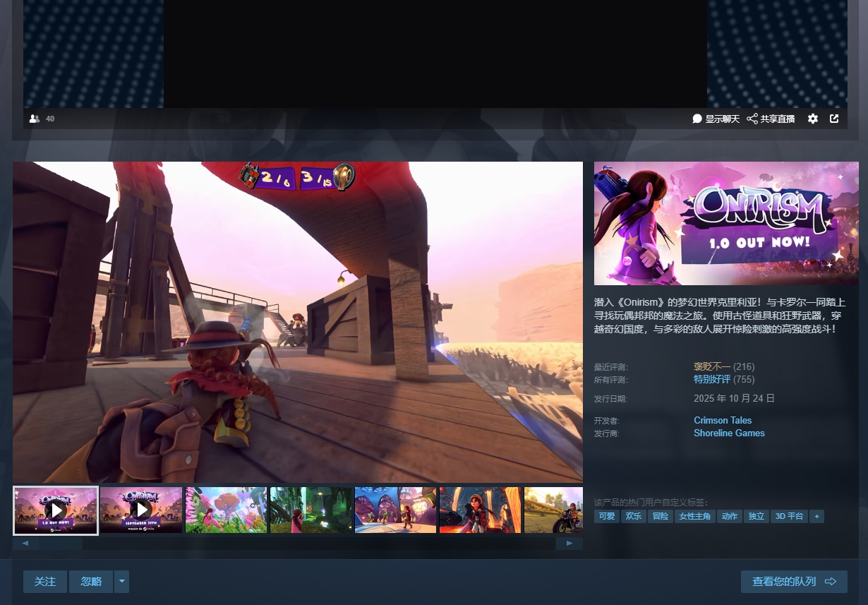868x605 pixels.
Task: Select the green forest screenshot thumbnail
Action: [311, 510]
